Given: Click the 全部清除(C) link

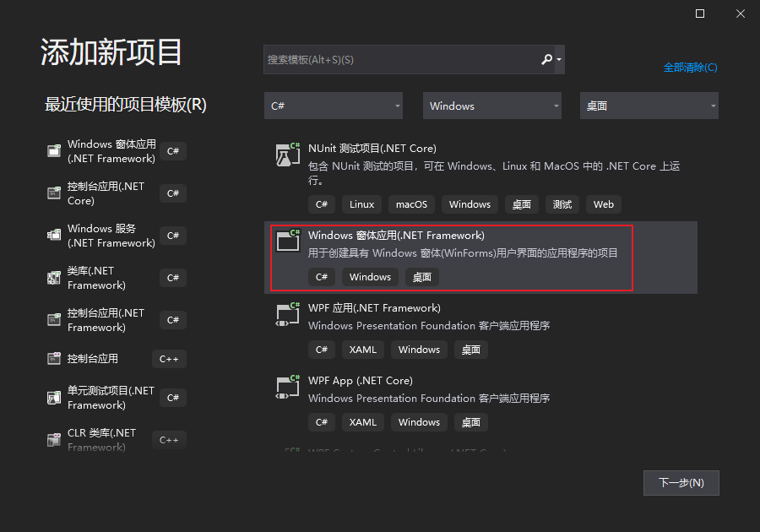Looking at the screenshot, I should click(x=690, y=68).
